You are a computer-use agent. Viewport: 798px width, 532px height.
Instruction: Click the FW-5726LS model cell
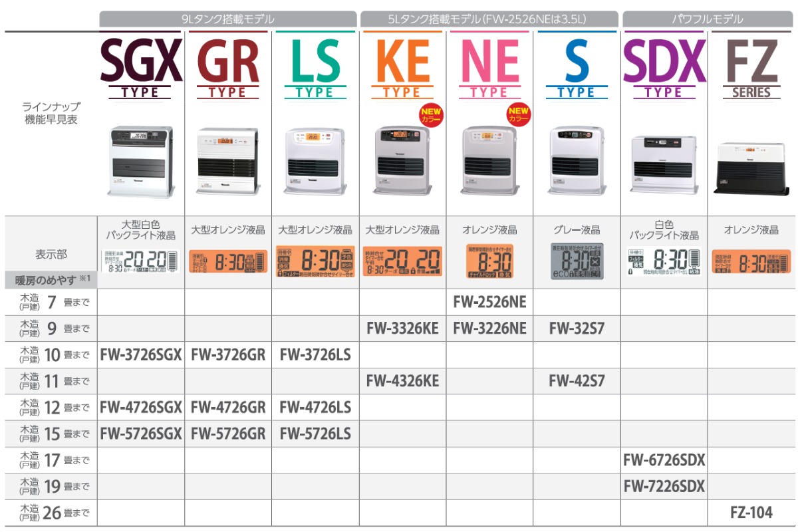click(x=315, y=434)
